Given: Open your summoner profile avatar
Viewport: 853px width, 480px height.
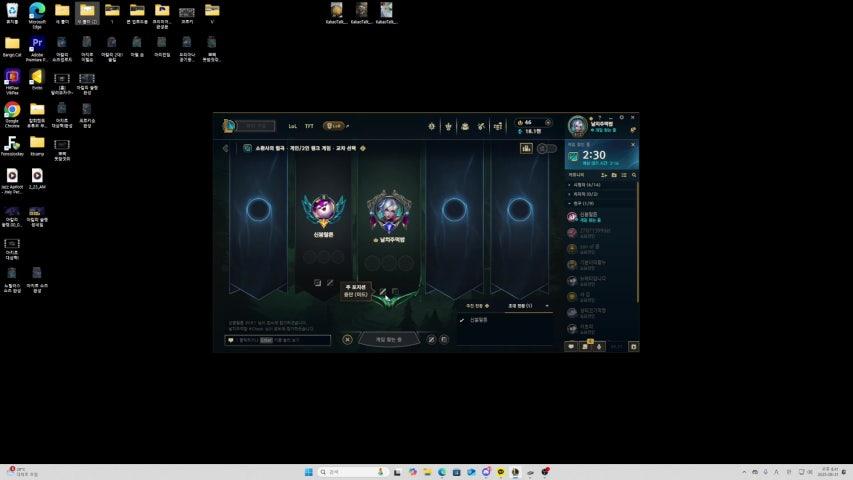Looking at the screenshot, I should [x=578, y=126].
